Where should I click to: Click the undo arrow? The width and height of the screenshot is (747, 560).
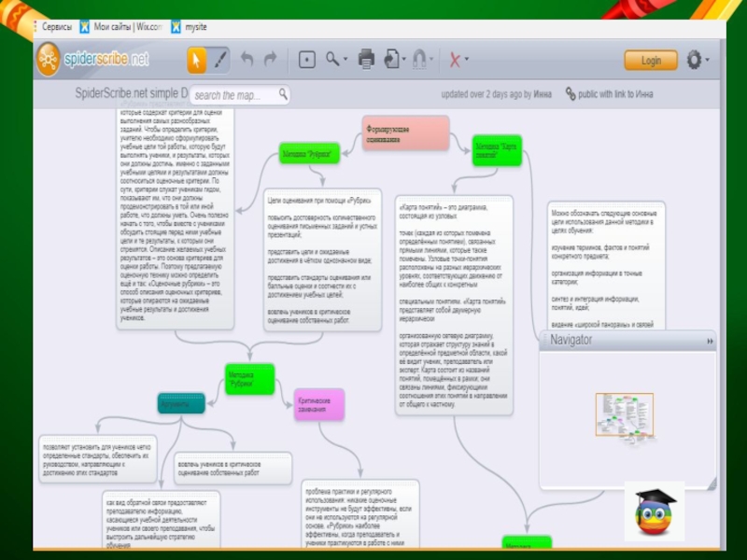247,60
